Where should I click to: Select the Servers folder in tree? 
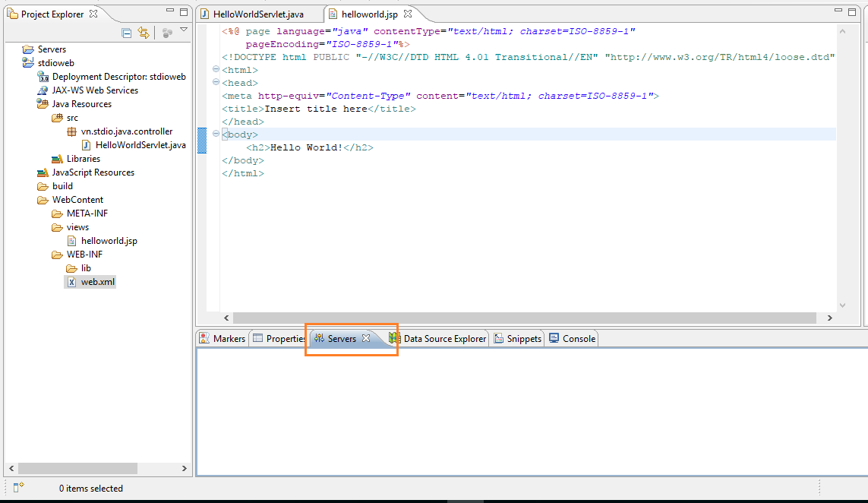(x=44, y=49)
